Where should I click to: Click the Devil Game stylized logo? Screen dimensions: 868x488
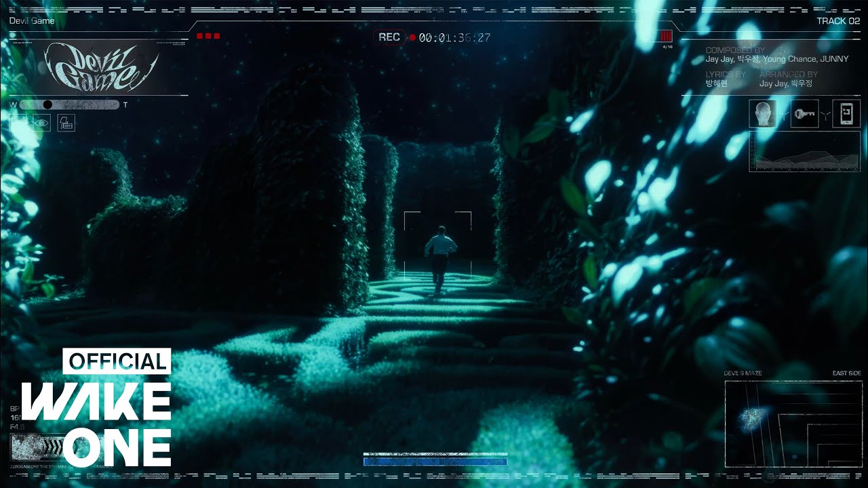101,67
